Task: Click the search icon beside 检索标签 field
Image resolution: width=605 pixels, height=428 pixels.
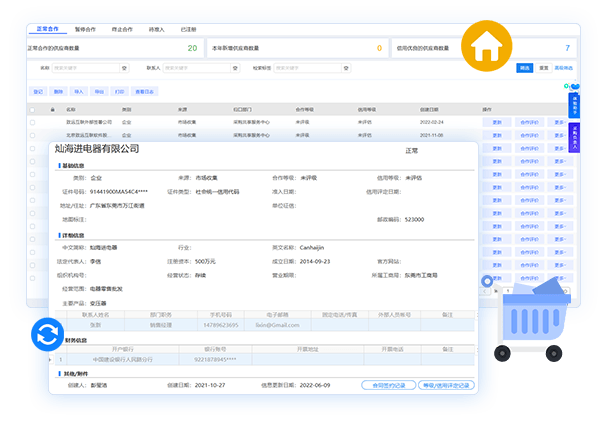Action: [346, 68]
